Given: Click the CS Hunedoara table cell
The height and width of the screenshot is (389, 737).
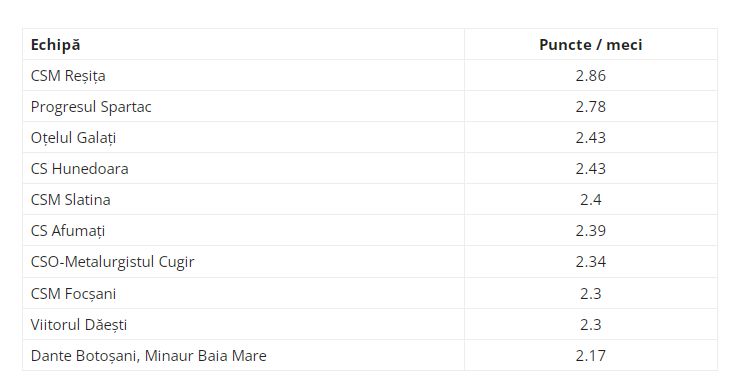Looking at the screenshot, I should [x=243, y=168].
